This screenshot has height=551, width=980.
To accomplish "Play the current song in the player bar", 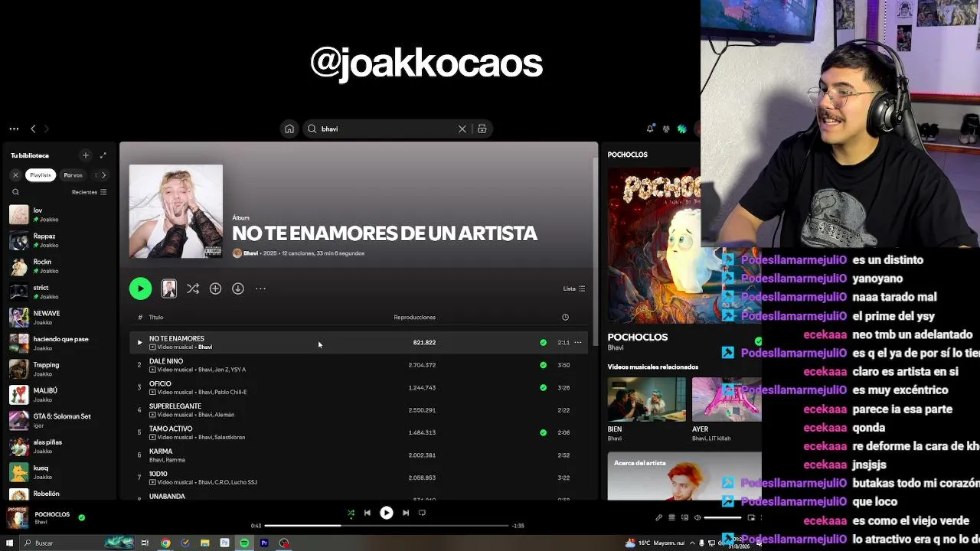I will tap(387, 513).
